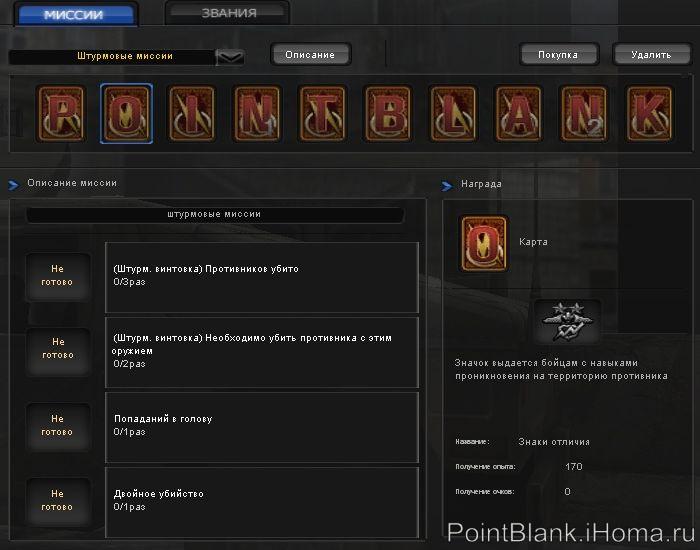The height and width of the screenshot is (550, 700).
Task: Switch to the МИССИИ tab
Action: click(76, 14)
